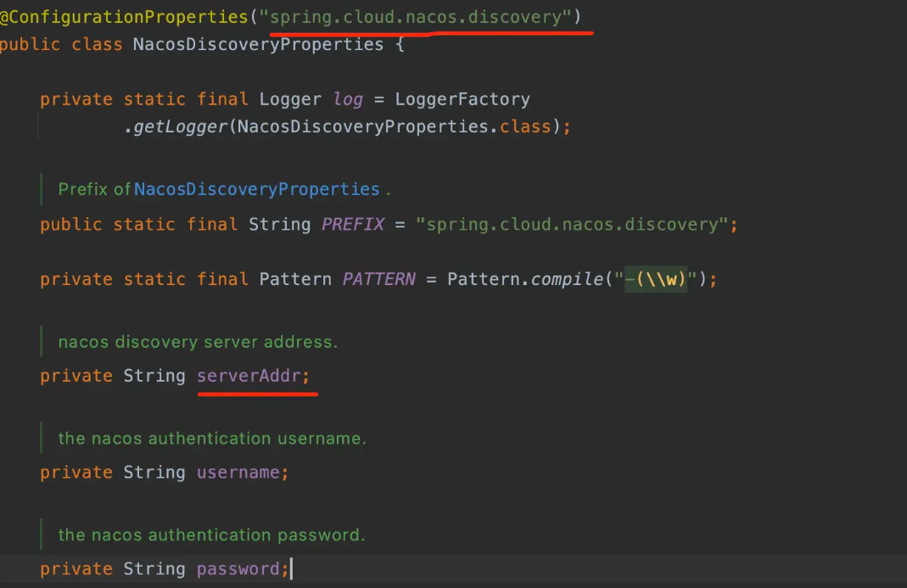Click the "the nacos authentication password." comment
The image size is (907, 588).
210,535
